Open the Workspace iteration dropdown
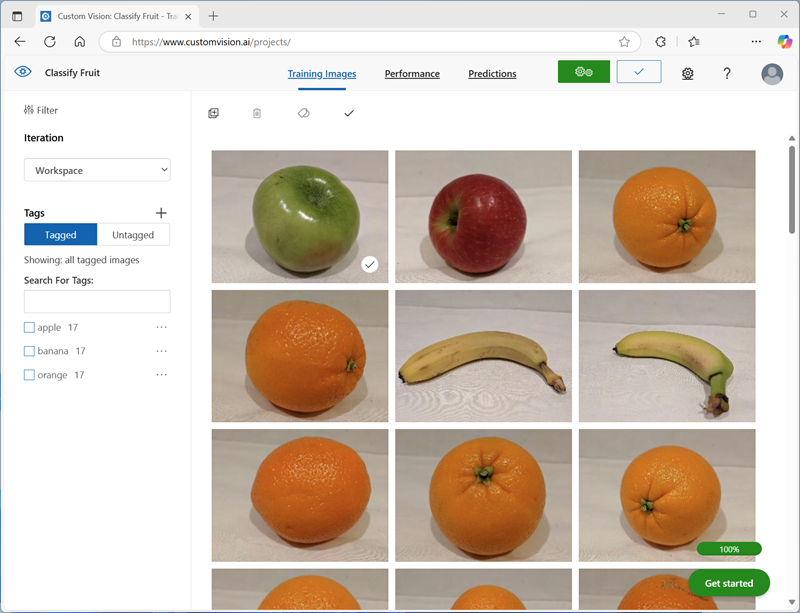This screenshot has width=800, height=613. 96,169
